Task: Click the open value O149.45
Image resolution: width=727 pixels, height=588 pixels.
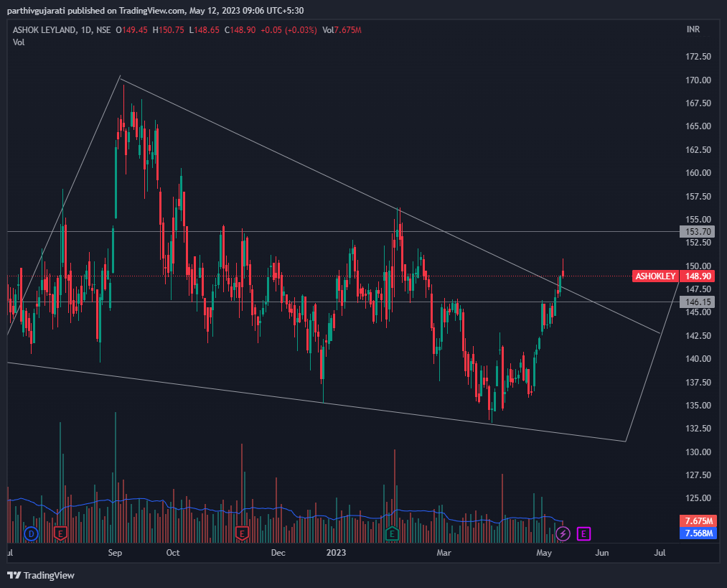Action: click(131, 30)
